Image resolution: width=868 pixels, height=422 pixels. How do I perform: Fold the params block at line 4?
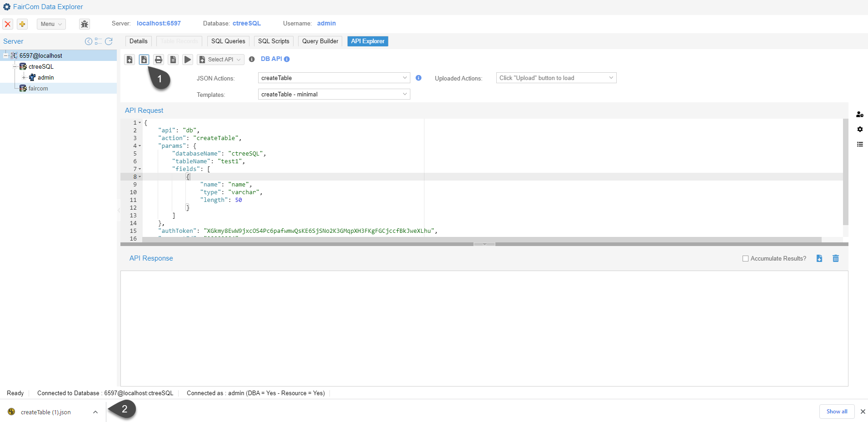[140, 146]
